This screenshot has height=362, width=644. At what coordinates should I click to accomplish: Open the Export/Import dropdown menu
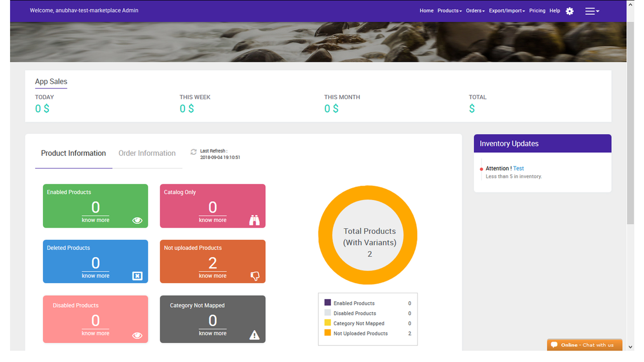[x=507, y=11]
